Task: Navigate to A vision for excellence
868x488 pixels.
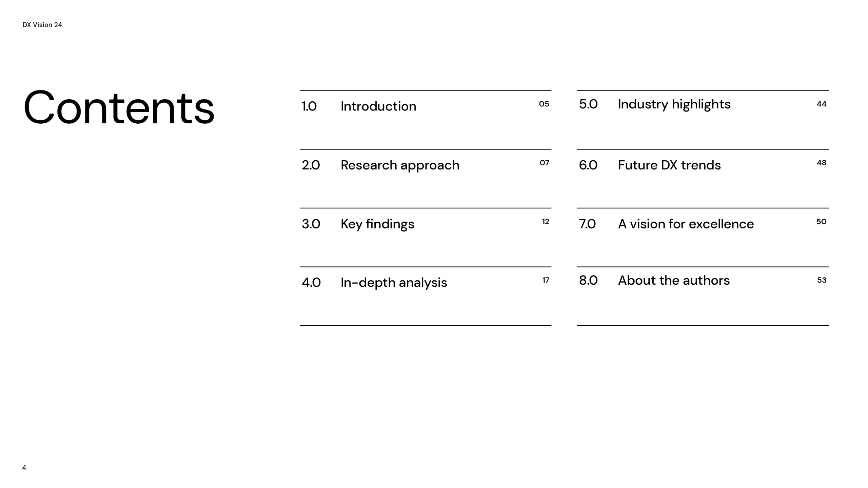Action: pos(686,223)
